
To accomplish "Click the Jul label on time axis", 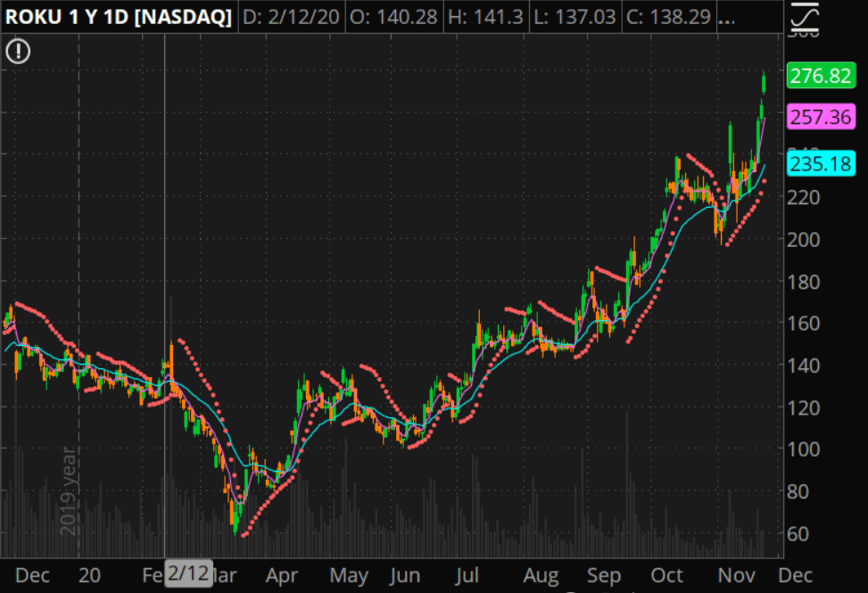I will tap(467, 576).
